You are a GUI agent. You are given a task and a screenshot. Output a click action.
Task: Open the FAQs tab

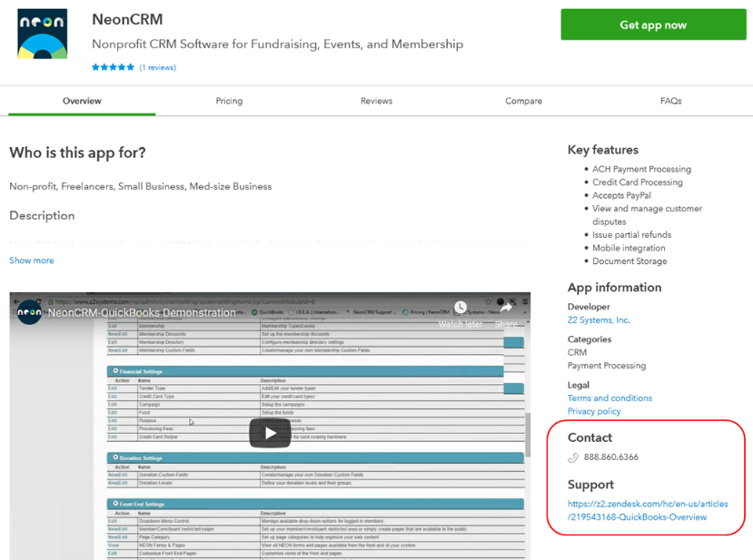pyautogui.click(x=671, y=101)
